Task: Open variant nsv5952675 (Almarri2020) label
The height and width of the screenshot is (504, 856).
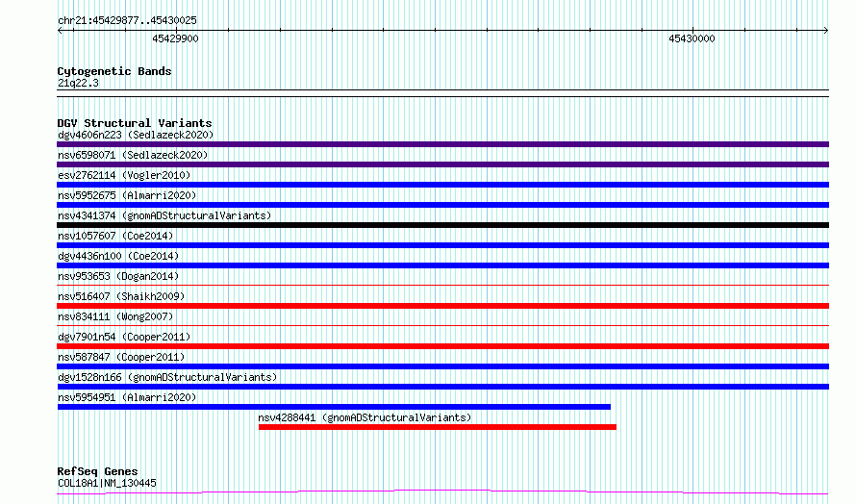Action: (127, 195)
